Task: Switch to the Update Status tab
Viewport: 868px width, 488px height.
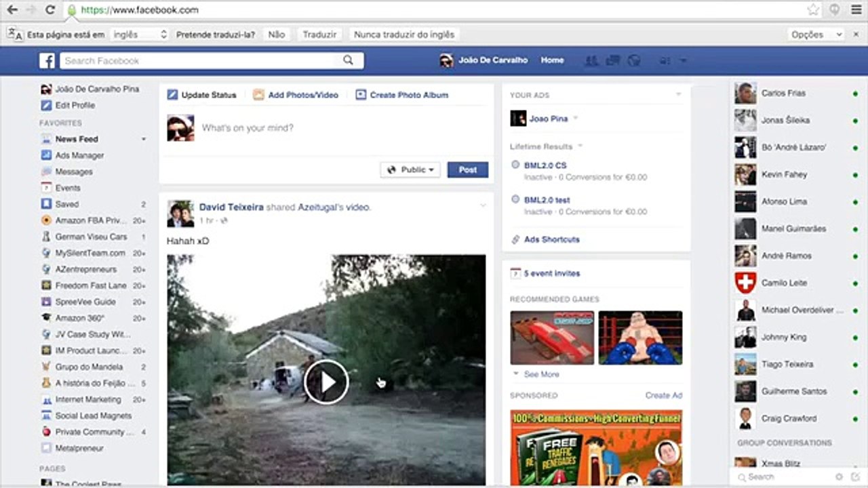Action: (201, 95)
